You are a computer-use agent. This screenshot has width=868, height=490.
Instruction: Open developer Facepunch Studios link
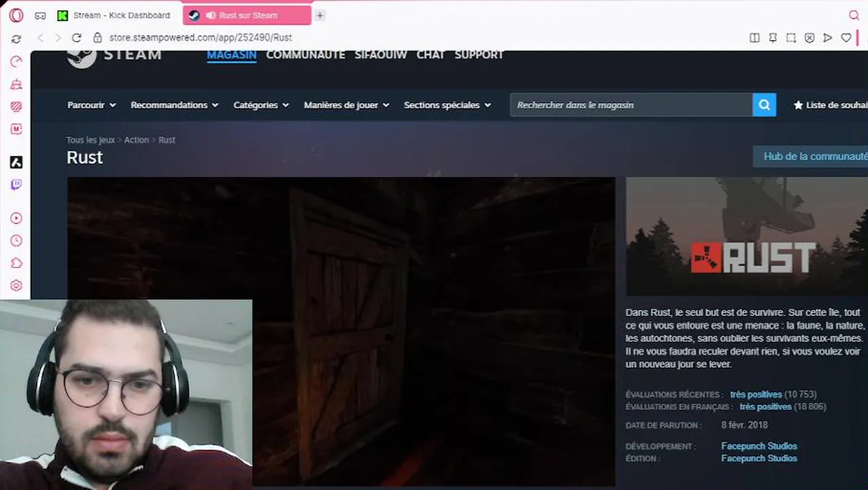(759, 446)
